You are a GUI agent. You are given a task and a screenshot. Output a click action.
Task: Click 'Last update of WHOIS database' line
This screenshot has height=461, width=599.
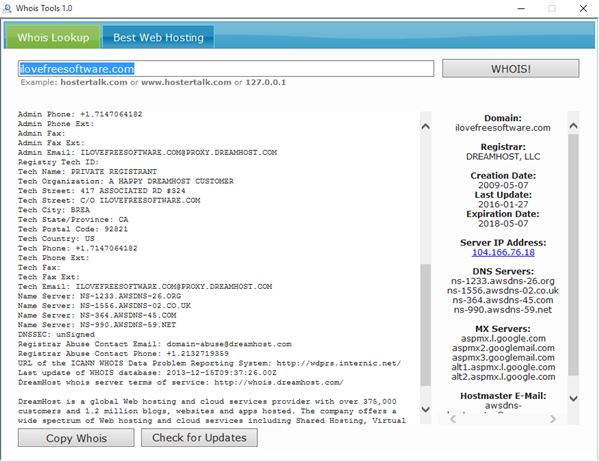[x=147, y=373]
